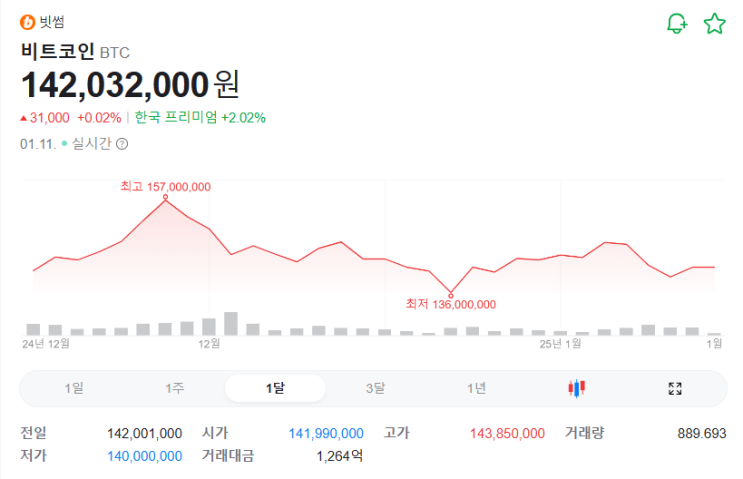Click the 고가 143,850,000 value

point(507,433)
